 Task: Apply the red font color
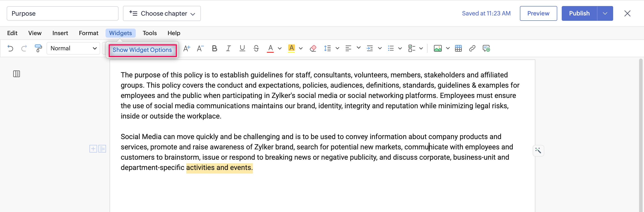(x=270, y=48)
